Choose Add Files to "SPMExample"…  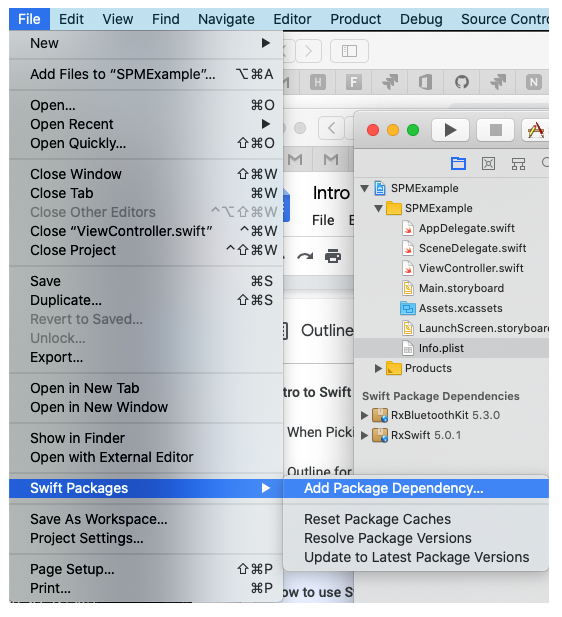tap(146, 74)
